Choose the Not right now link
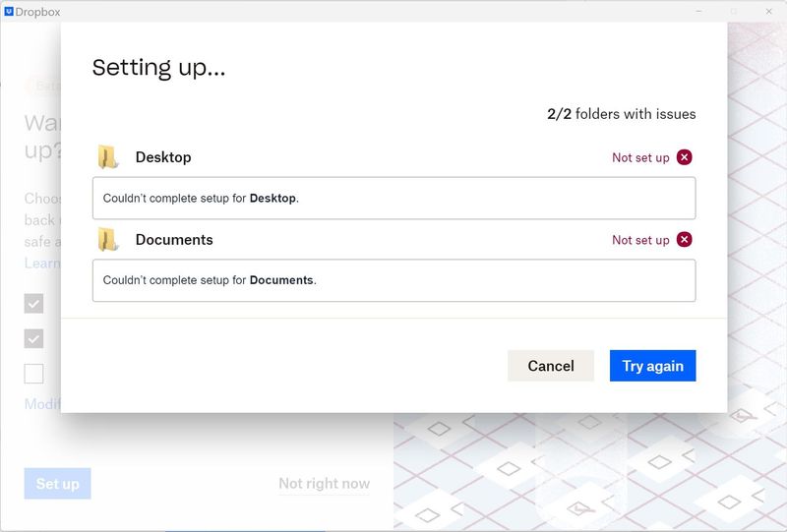787x532 pixels. [x=324, y=484]
